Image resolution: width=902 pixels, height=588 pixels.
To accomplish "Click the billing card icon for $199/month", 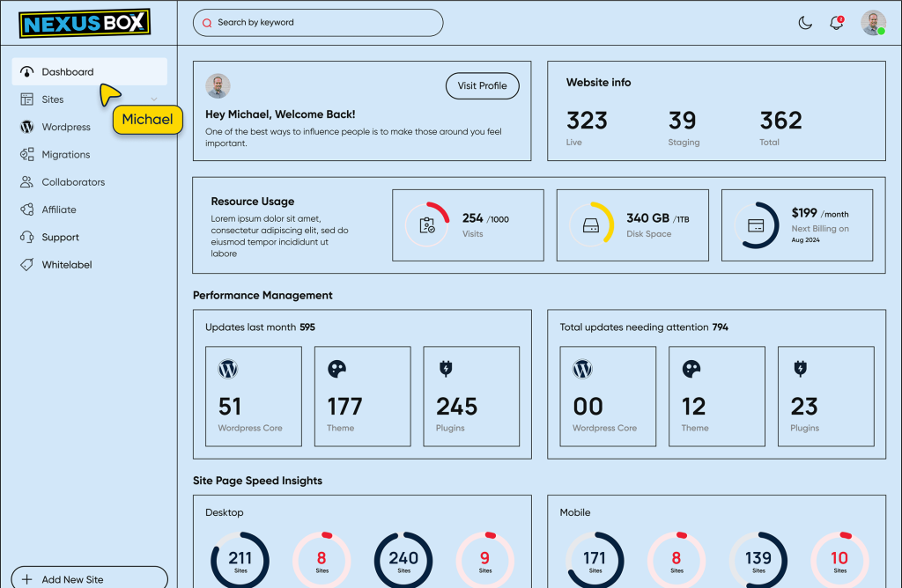I will pyautogui.click(x=756, y=225).
